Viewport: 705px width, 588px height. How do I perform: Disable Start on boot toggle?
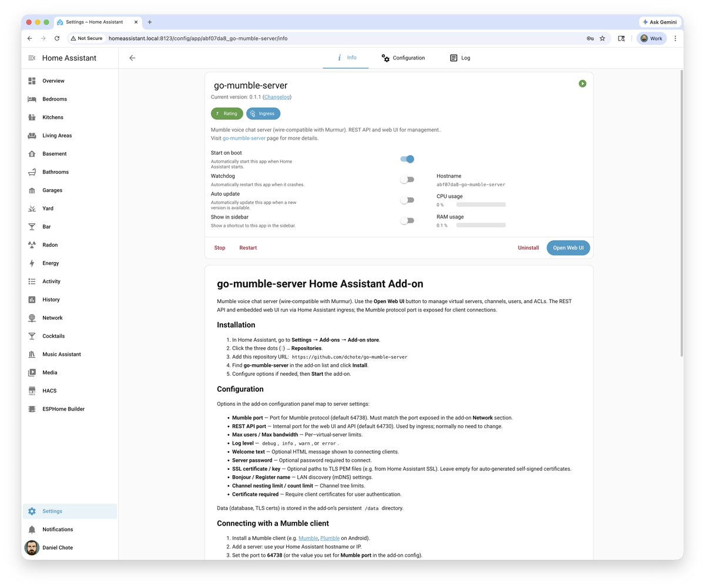(x=407, y=159)
